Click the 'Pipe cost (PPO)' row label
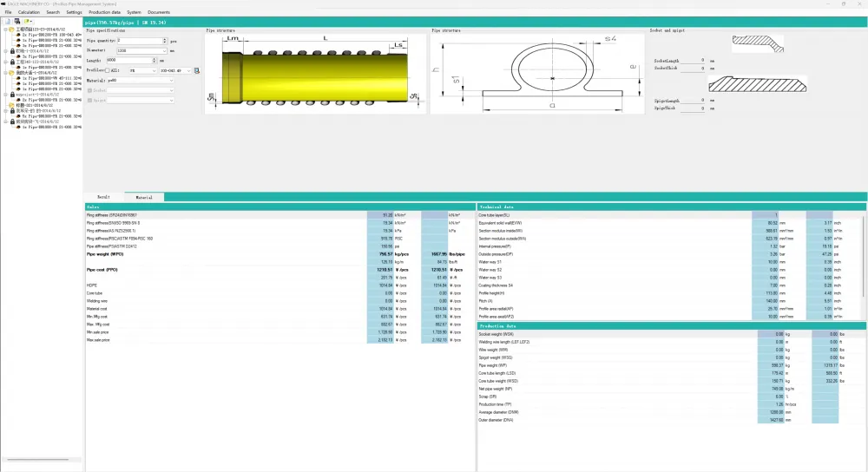 tap(102, 270)
